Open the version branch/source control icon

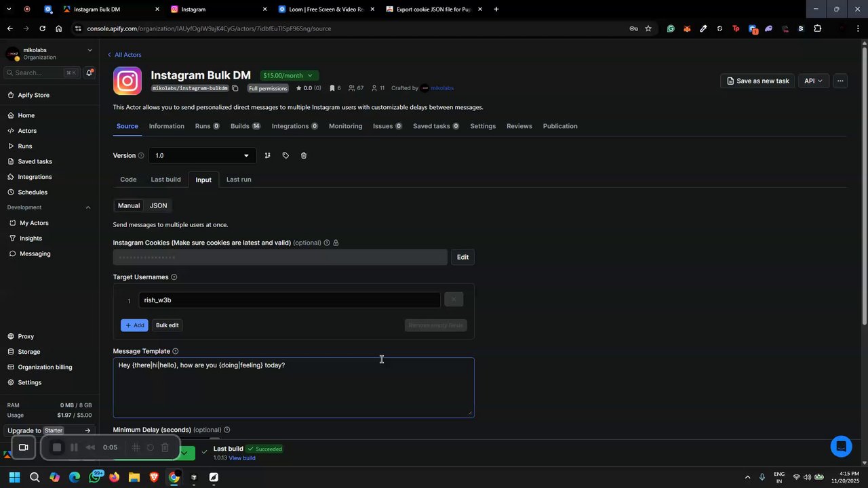tap(267, 156)
